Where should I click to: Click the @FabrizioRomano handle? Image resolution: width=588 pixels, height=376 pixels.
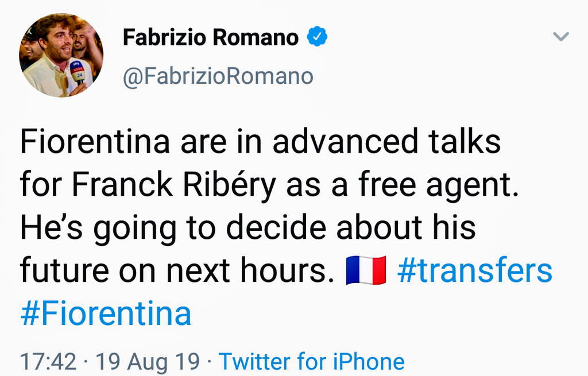pyautogui.click(x=218, y=76)
